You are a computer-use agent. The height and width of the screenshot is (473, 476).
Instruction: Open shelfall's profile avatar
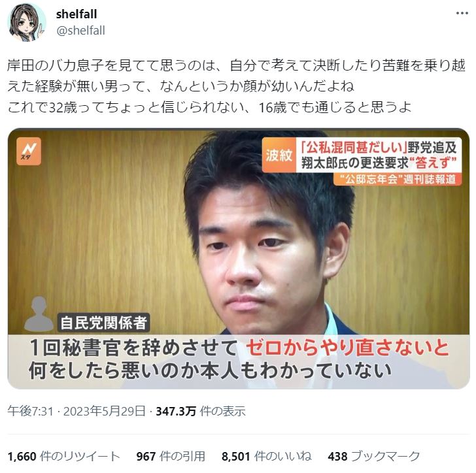27,22
